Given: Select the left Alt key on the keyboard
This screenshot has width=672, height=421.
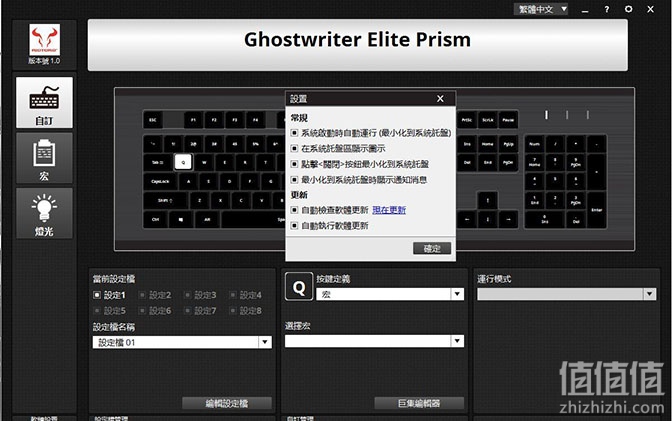Looking at the screenshot, I should pos(207,220).
